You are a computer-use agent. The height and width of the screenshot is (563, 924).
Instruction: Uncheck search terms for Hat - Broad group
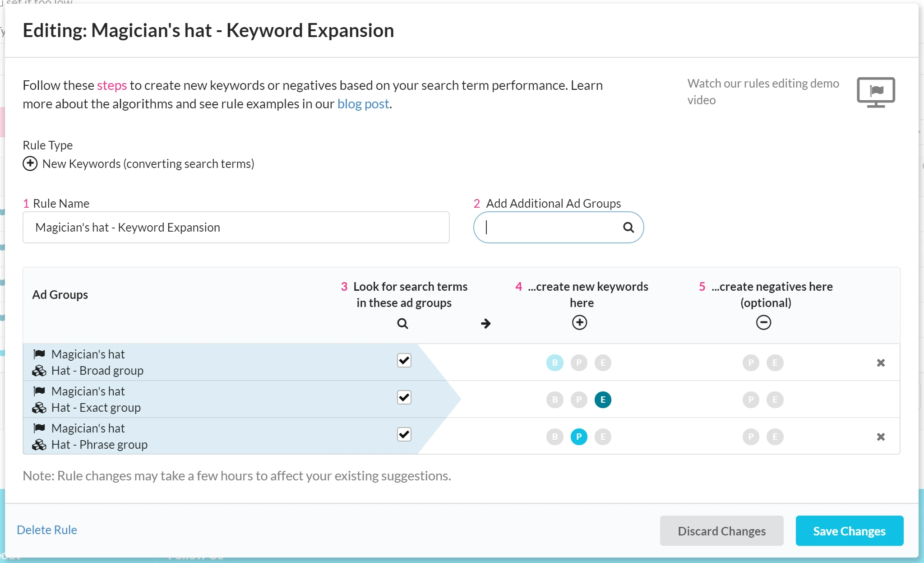pyautogui.click(x=404, y=360)
